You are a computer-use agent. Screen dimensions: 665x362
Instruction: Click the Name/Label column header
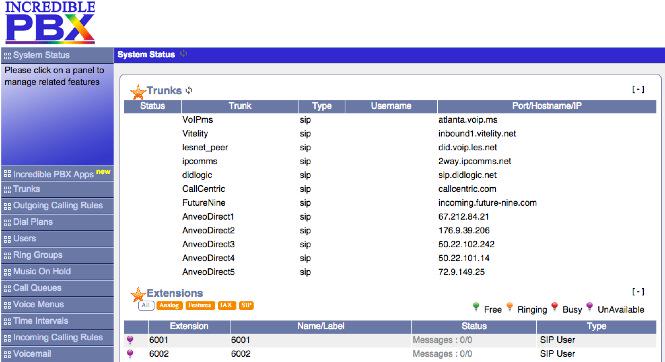321,326
